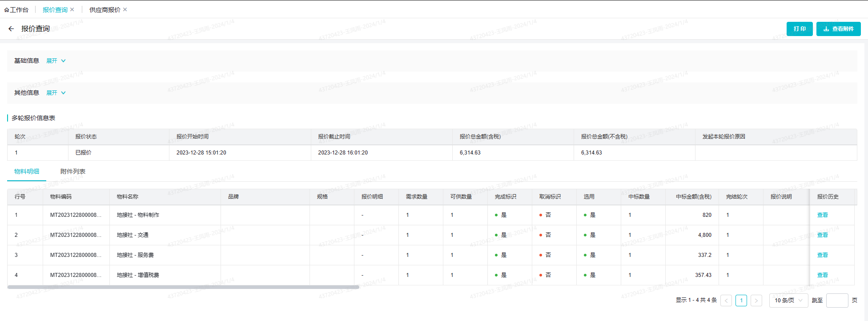Screen dimensions: 868x321
Task: Close the 报价查询 tab
Action: tap(72, 9)
